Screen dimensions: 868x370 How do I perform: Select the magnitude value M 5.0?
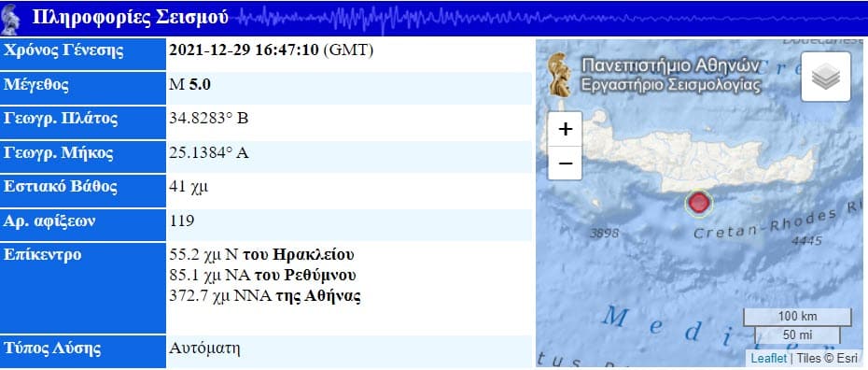click(189, 85)
